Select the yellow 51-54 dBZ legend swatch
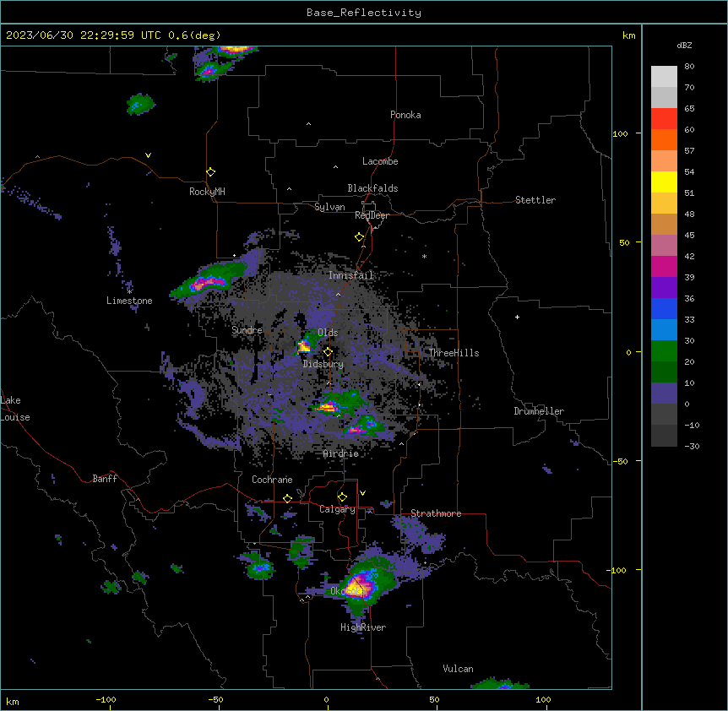Image resolution: width=728 pixels, height=711 pixels. pos(664,182)
